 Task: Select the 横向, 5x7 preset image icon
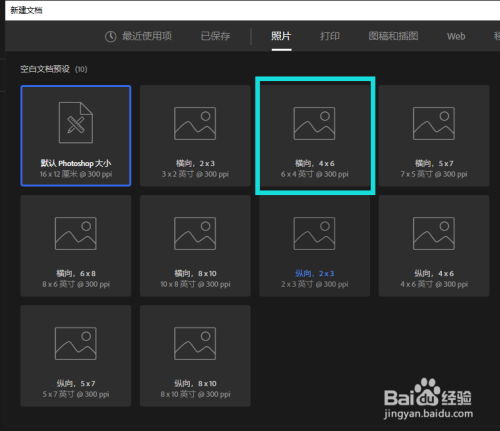click(434, 123)
